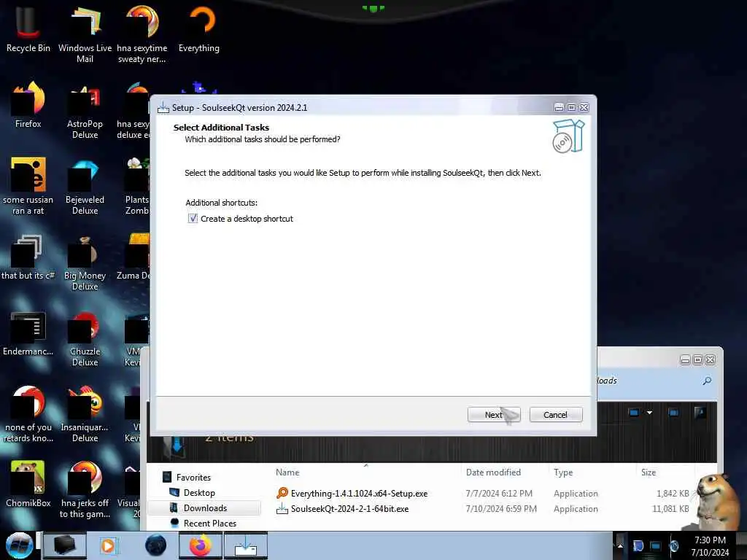Select the 'that but its c#' desktop icon
747x560 pixels.
(28, 257)
